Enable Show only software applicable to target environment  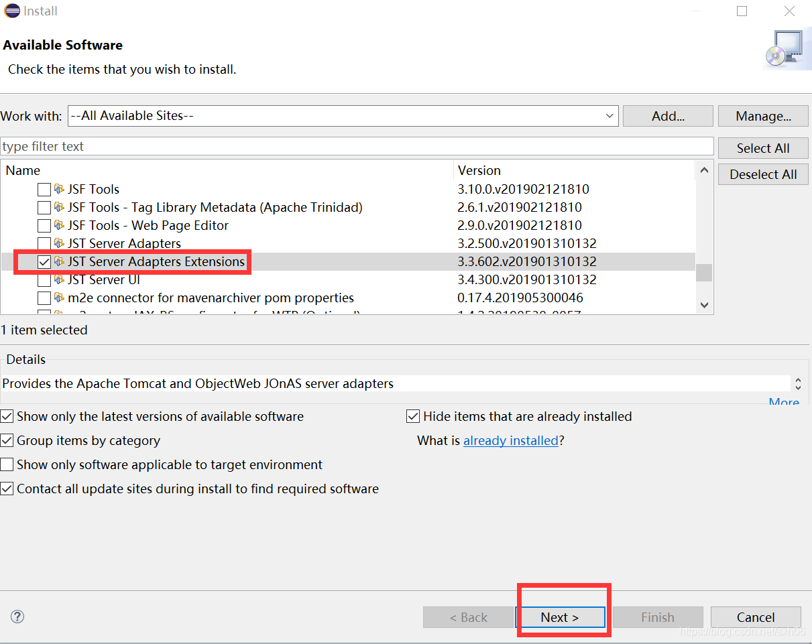(7, 465)
